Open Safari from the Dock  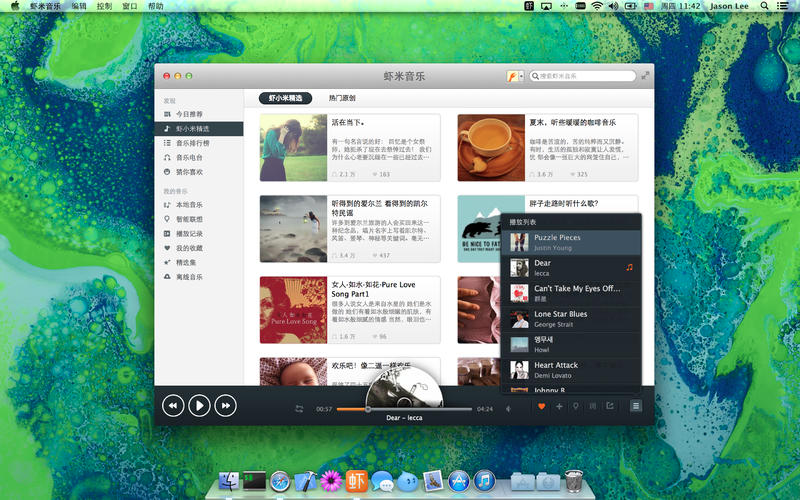tap(280, 481)
